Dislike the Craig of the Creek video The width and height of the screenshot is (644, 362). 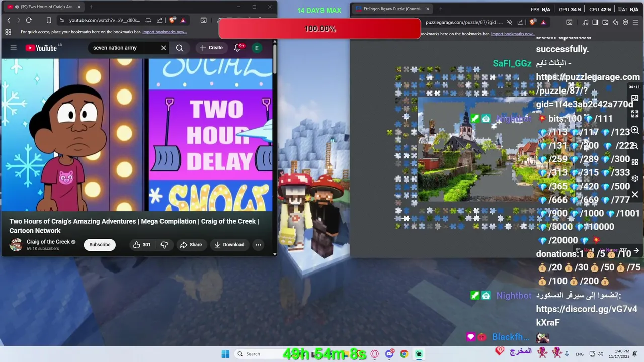(x=164, y=245)
